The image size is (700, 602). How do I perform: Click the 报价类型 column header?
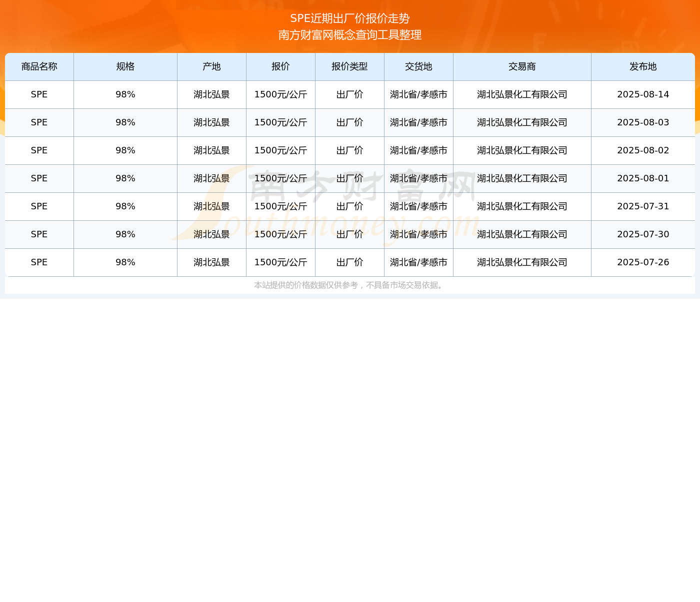click(349, 66)
